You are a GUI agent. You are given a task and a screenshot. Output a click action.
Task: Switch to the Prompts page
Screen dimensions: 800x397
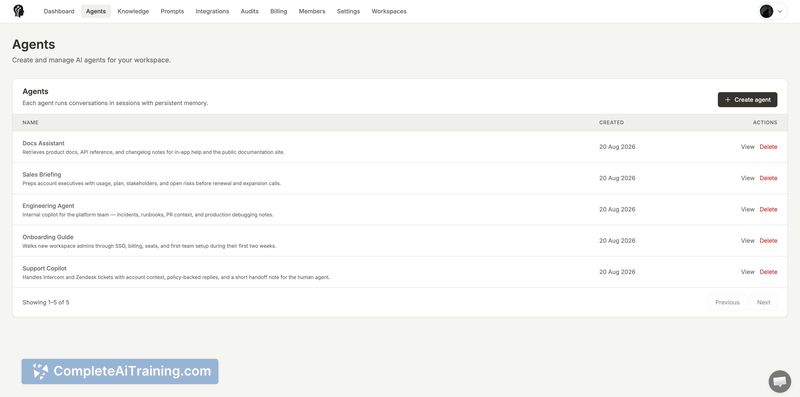pos(172,11)
